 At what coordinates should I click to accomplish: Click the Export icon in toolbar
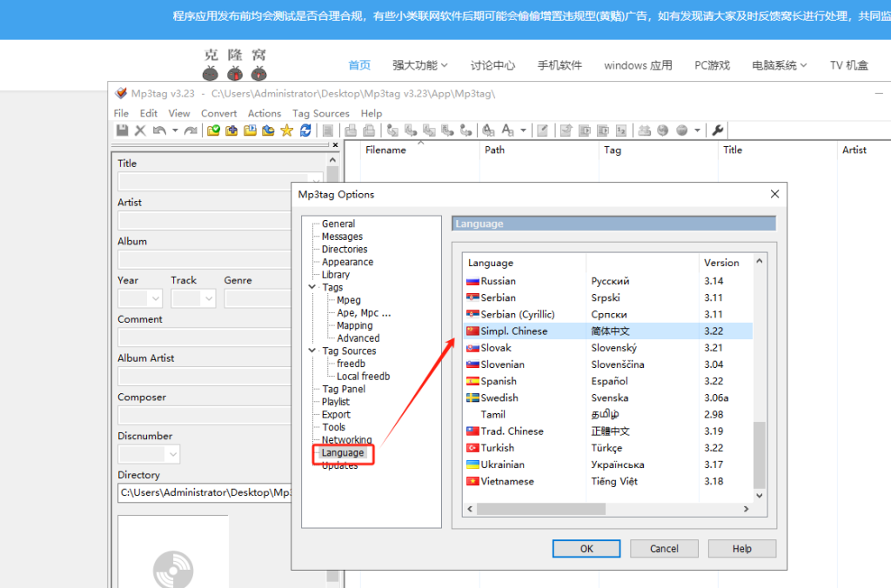coord(566,130)
